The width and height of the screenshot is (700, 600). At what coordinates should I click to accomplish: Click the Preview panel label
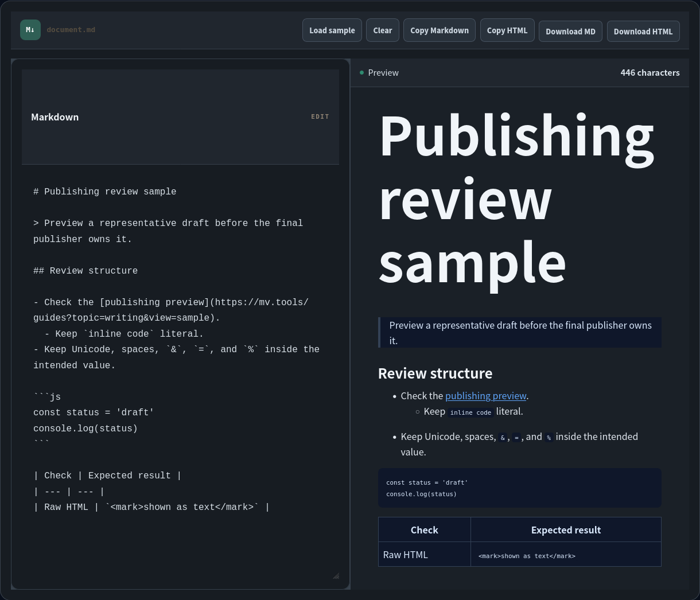[383, 73]
